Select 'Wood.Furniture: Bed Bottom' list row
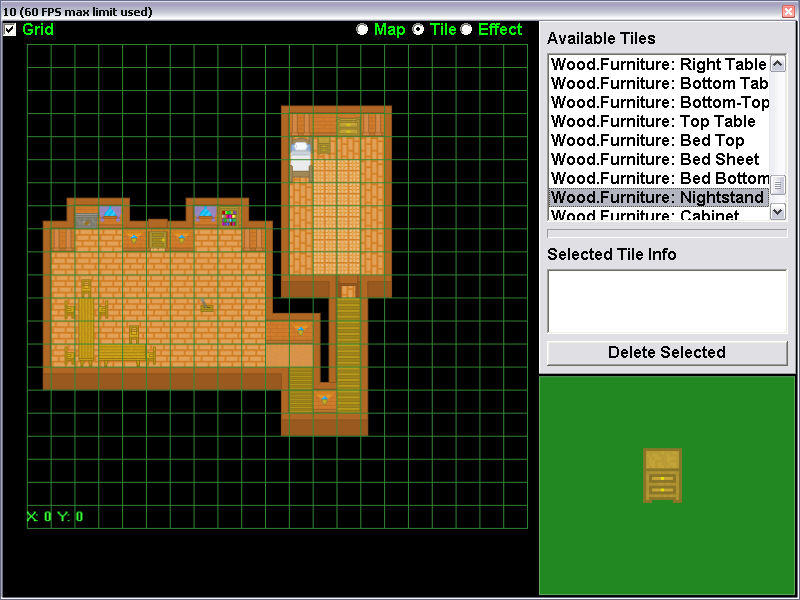The width and height of the screenshot is (800, 600). pyautogui.click(x=659, y=178)
